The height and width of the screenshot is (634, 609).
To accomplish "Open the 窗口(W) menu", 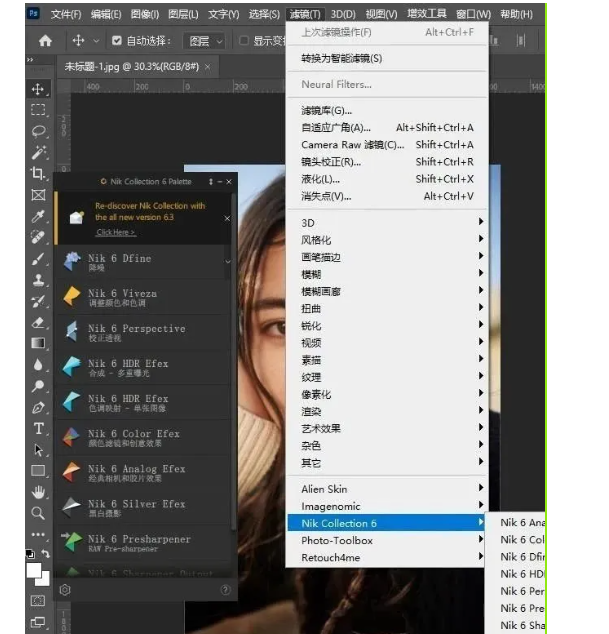I will [473, 15].
